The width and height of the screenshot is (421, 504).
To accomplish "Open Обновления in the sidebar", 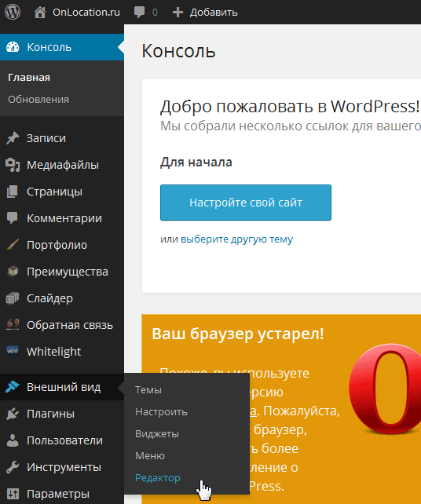I will click(38, 100).
